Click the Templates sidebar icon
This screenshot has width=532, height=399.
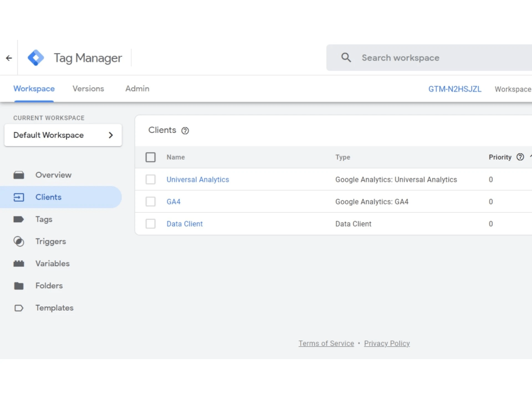[x=19, y=308]
